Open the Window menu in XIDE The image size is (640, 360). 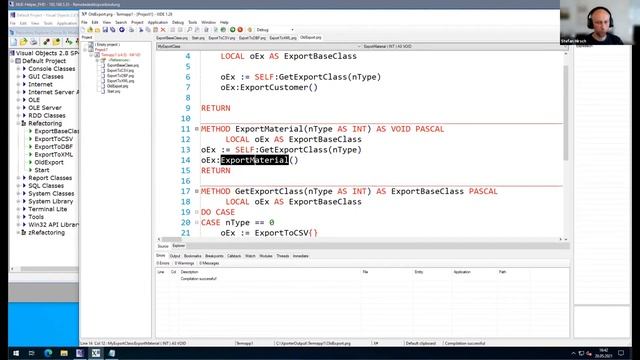208,22
